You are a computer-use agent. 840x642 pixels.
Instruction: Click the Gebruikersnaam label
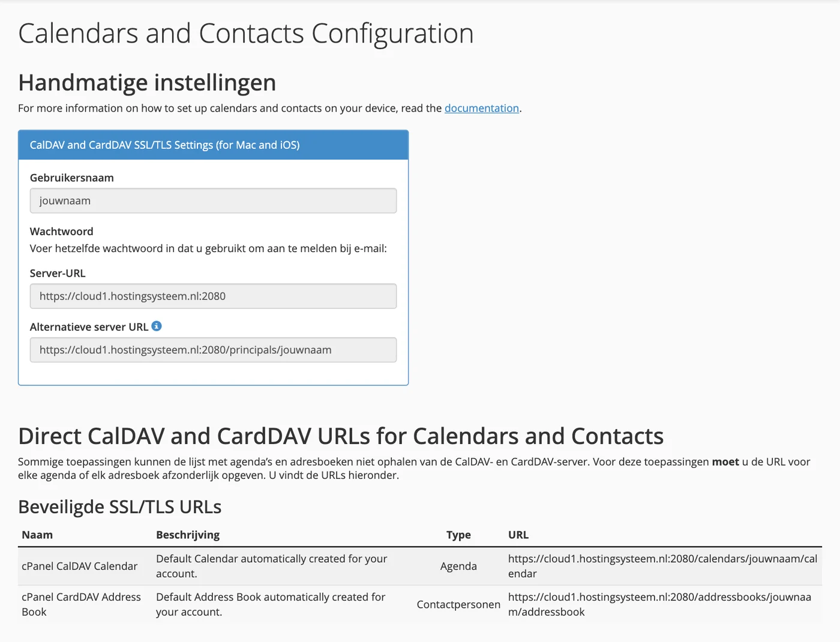(x=72, y=178)
